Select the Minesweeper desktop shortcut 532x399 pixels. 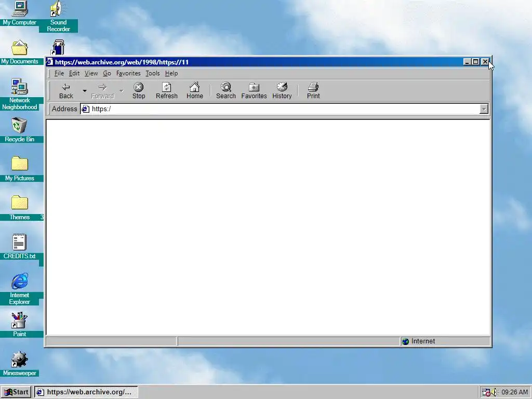click(20, 364)
